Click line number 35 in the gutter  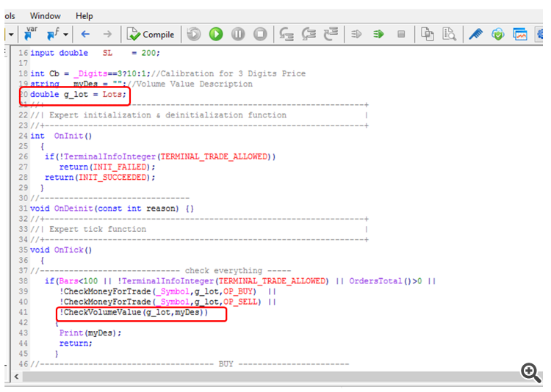pos(24,250)
